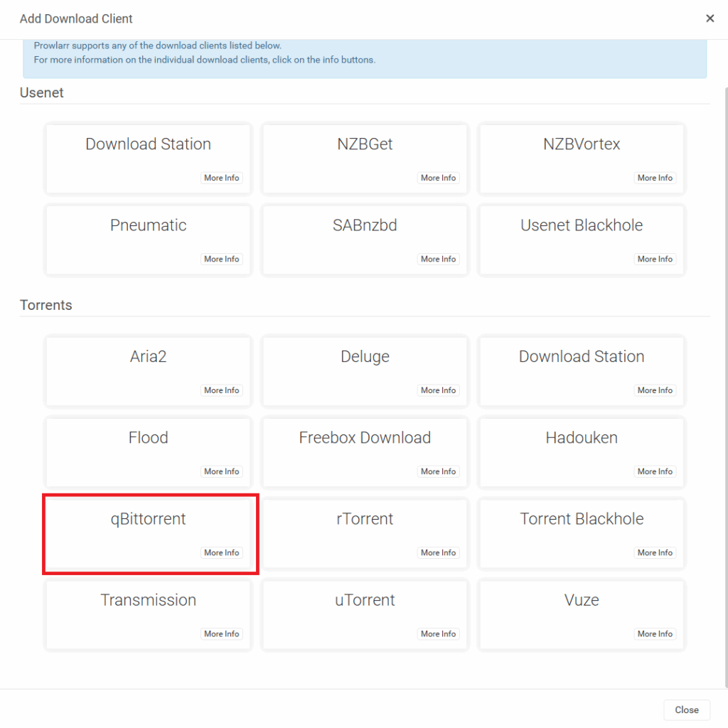Choose the Vuze torrent client
Screen dimensions: 728x728
point(582,615)
